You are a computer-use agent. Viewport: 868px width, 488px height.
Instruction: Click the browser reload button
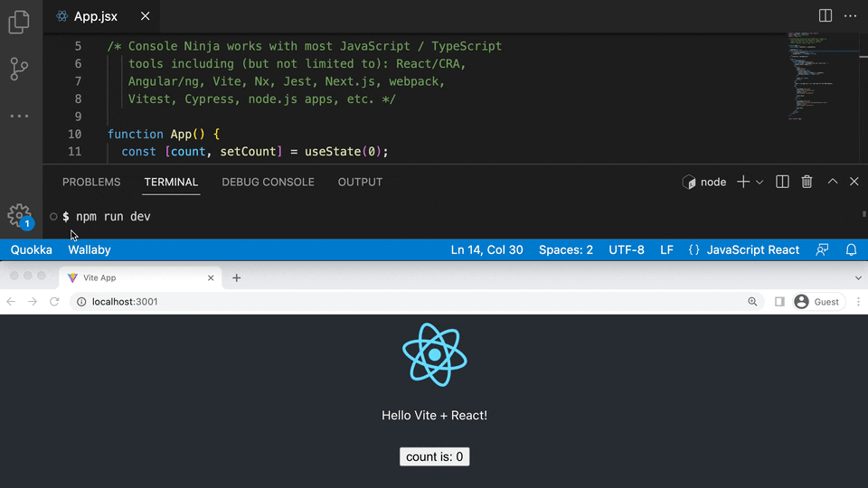(x=54, y=302)
